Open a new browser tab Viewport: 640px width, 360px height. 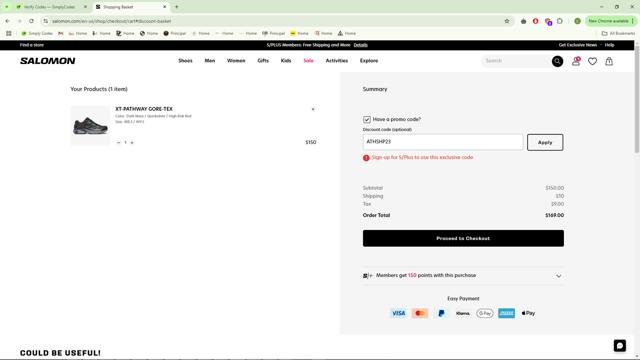(x=176, y=7)
